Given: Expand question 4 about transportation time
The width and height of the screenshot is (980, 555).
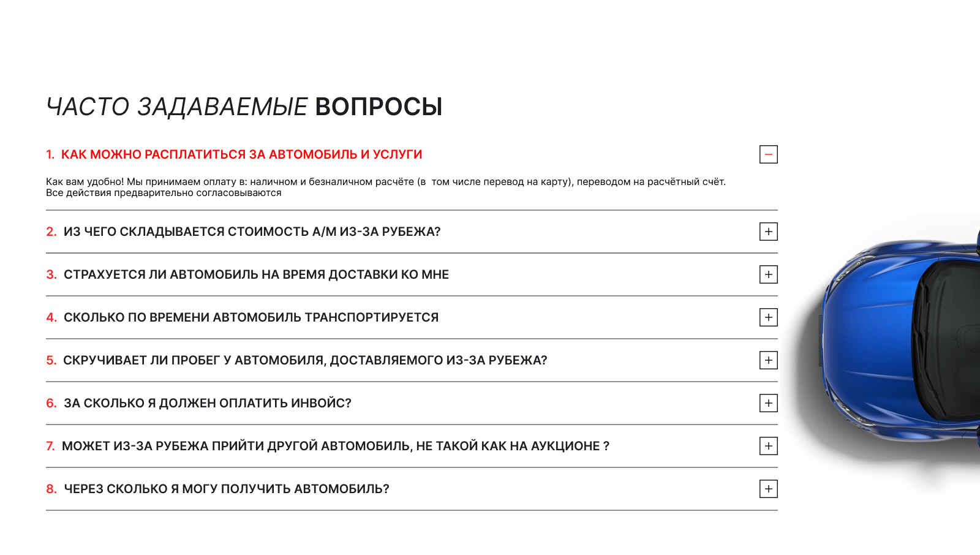Looking at the screenshot, I should click(x=769, y=317).
